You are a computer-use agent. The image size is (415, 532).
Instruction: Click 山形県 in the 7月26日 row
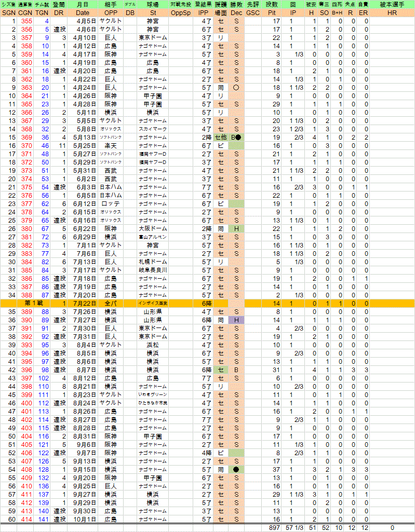(x=153, y=312)
